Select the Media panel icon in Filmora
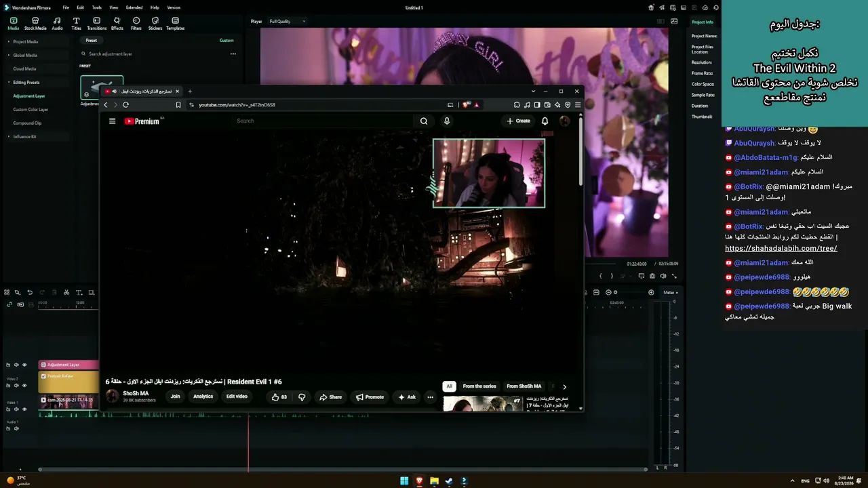The width and height of the screenshot is (868, 488). (14, 24)
